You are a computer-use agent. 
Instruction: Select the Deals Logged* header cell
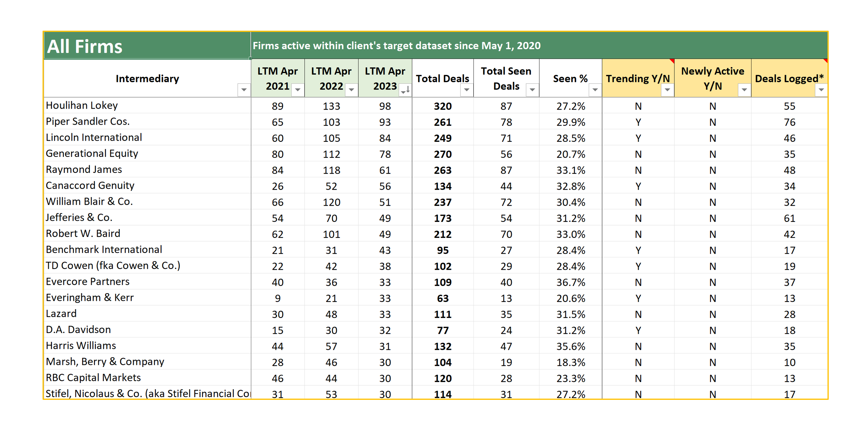click(789, 79)
